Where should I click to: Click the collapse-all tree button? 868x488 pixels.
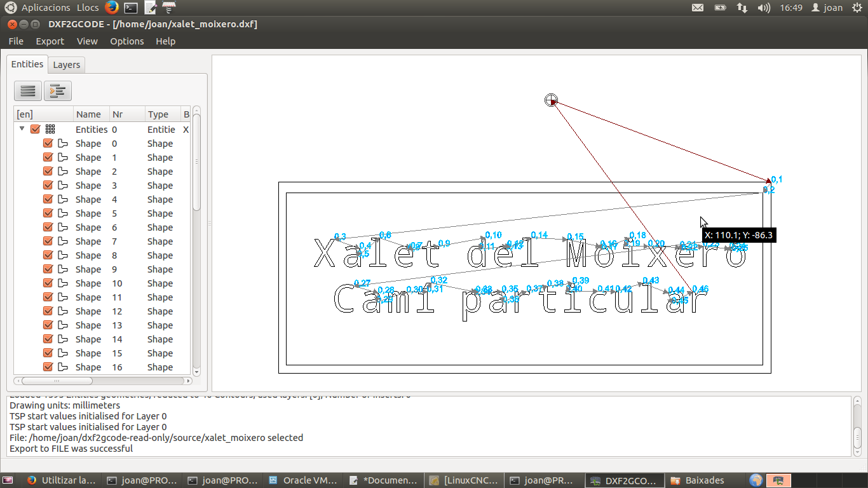[x=28, y=91]
